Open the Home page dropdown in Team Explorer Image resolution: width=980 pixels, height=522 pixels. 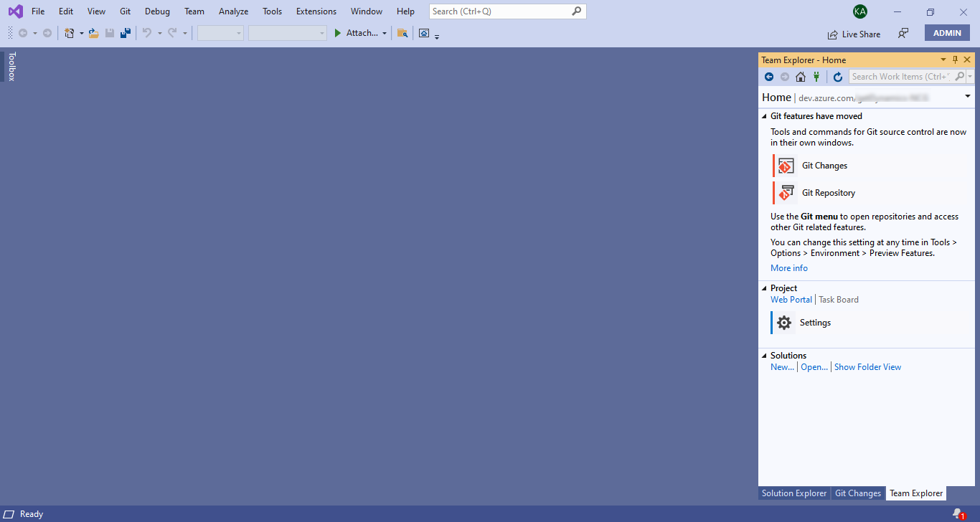(967, 96)
